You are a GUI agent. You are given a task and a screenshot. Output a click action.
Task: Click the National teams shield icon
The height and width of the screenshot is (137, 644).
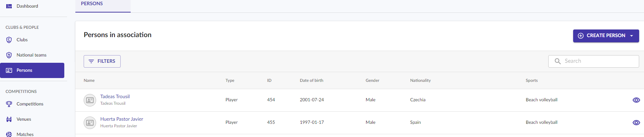tap(9, 55)
